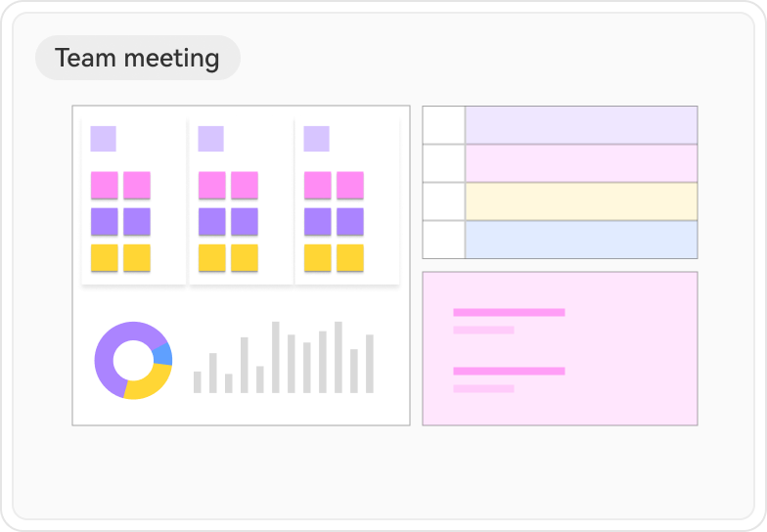Click the lavender square in the third card
This screenshot has height=532, width=767.
point(316,139)
